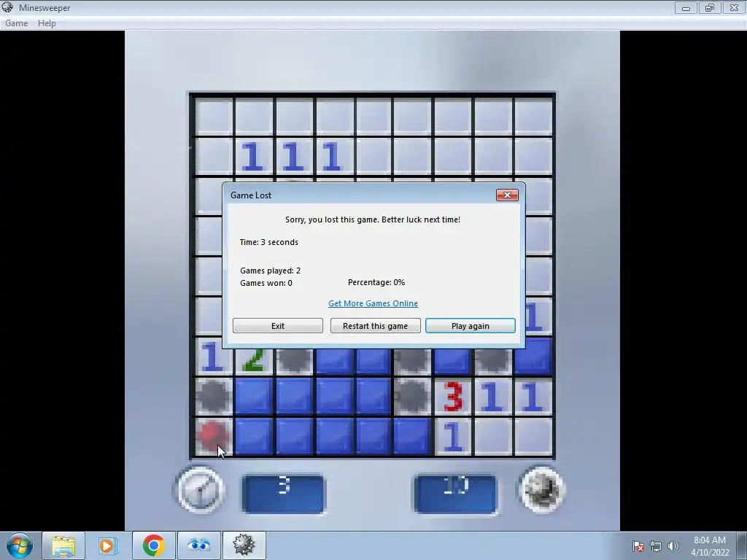
Task: Open the Help menu
Action: (47, 23)
